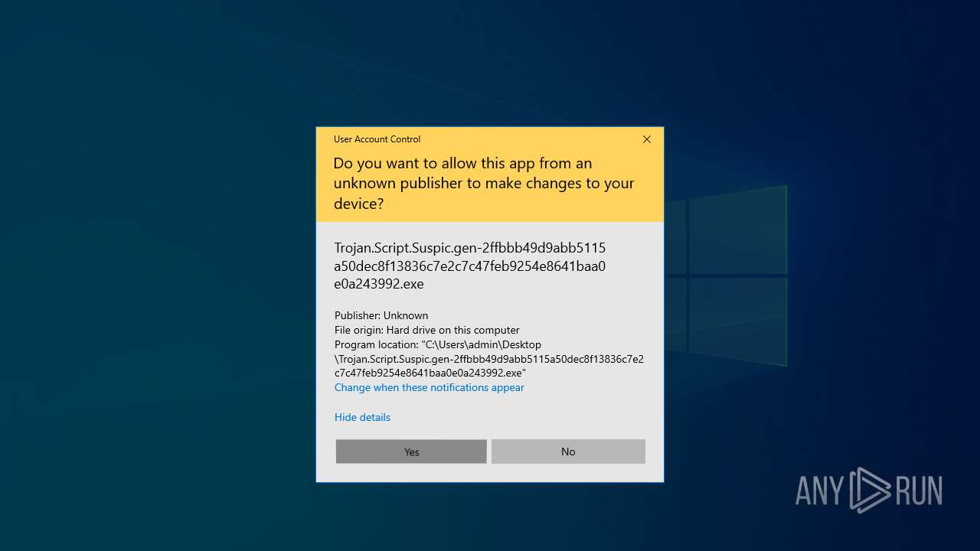980x551 pixels.
Task: Click the 'Do you want to allow' heading
Action: [x=484, y=184]
